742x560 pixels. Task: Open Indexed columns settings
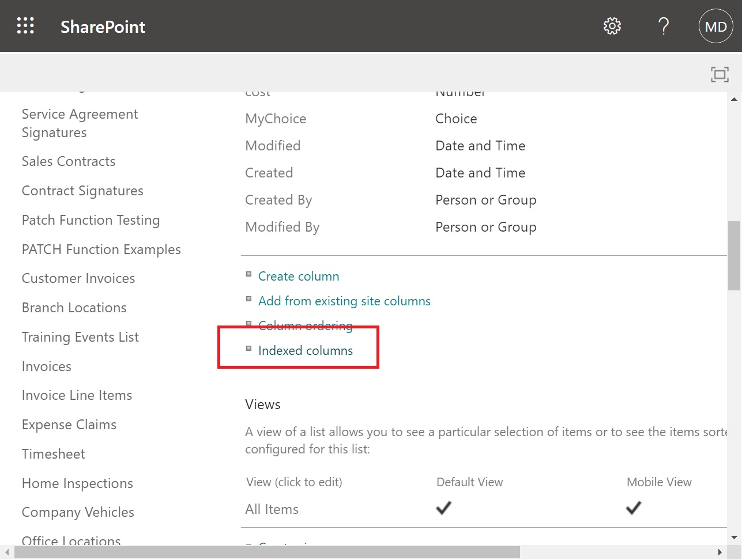pos(306,350)
